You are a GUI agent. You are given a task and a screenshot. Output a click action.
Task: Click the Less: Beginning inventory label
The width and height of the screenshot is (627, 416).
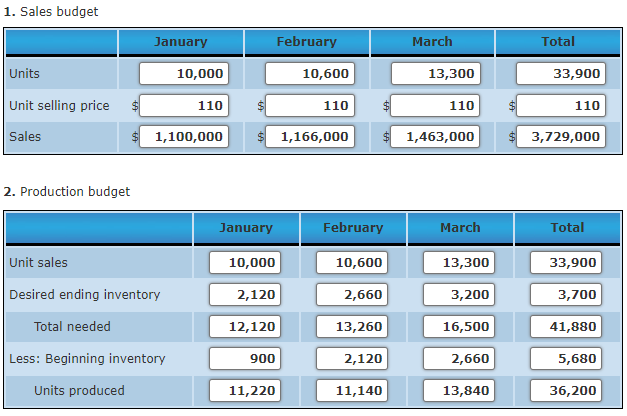(87, 358)
